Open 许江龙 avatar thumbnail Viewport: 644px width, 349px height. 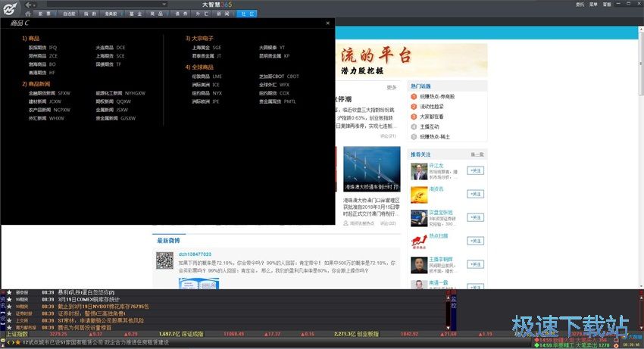click(419, 172)
